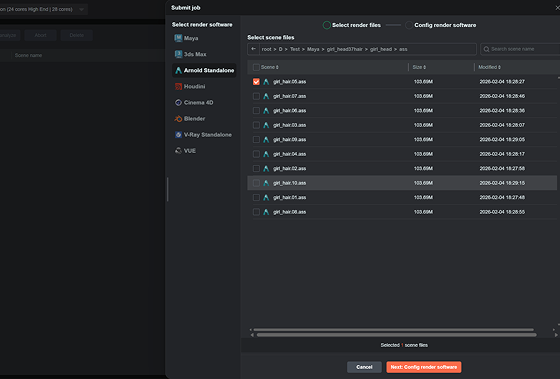Click the Arnold icon of girl_hair.07.ass

[266, 96]
